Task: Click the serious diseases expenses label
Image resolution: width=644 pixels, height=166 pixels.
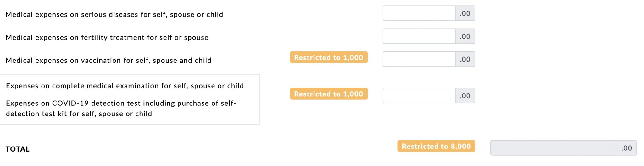Action: pyautogui.click(x=114, y=15)
